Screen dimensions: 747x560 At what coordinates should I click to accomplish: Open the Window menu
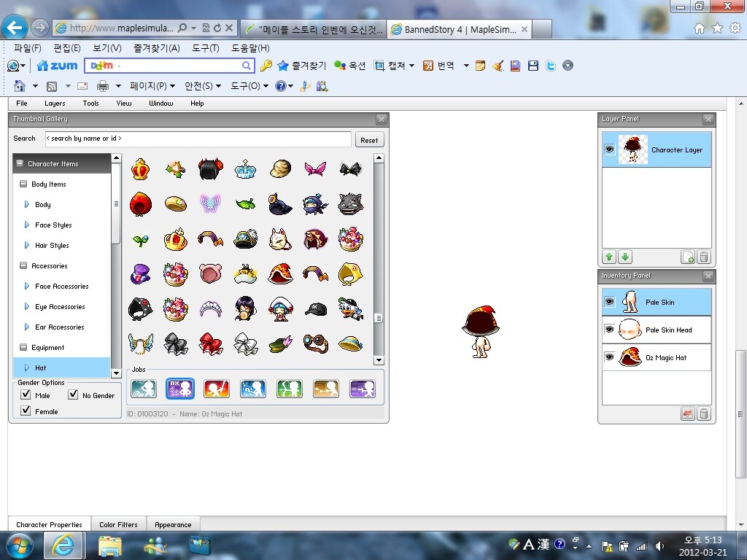(161, 104)
